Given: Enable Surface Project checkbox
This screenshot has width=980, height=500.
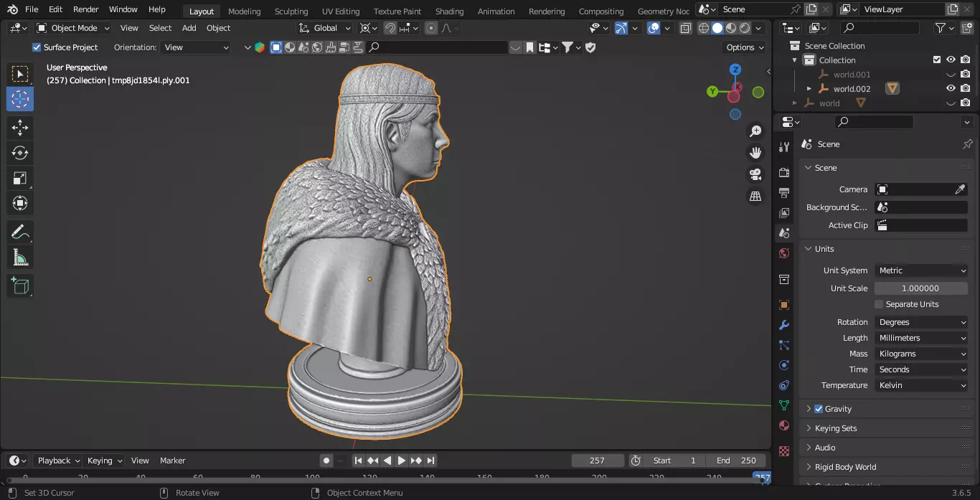Looking at the screenshot, I should point(37,47).
